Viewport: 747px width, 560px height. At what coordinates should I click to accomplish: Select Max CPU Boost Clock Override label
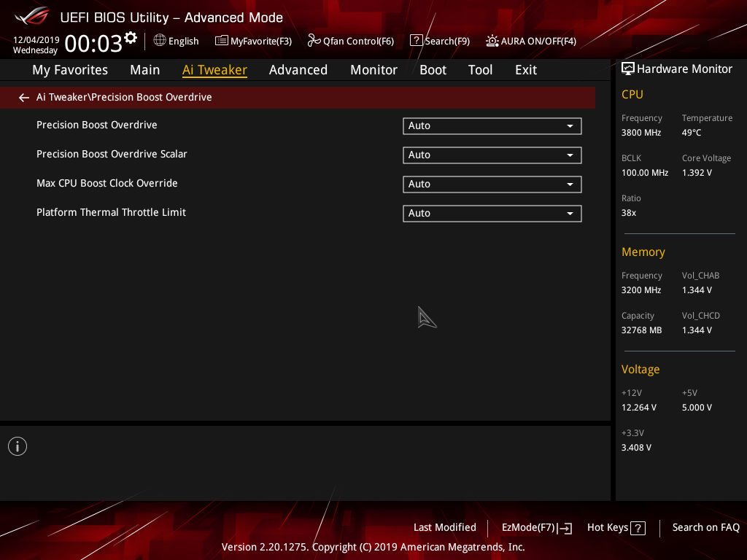107,183
